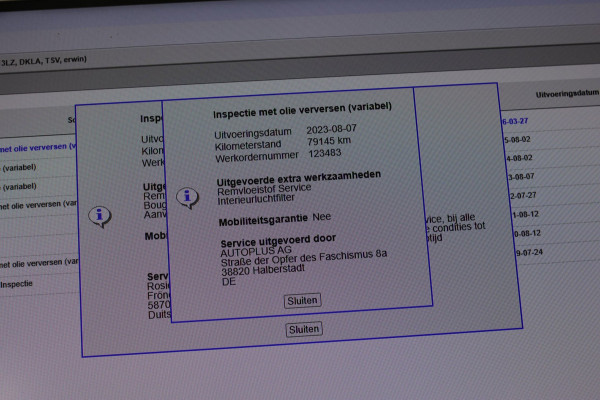Click the info icon in the front dialog
Image resolution: width=600 pixels, height=400 pixels.
[x=187, y=197]
